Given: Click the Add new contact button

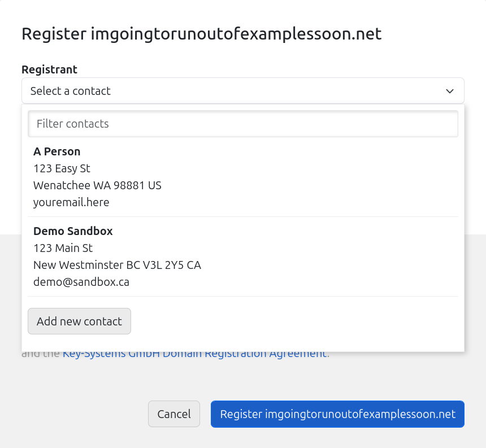Looking at the screenshot, I should click(x=79, y=321).
